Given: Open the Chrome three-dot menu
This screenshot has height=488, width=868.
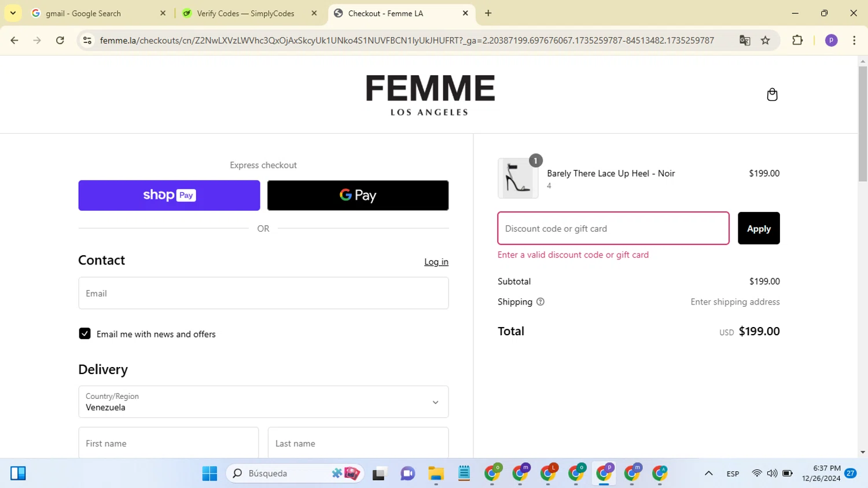Looking at the screenshot, I should [x=854, y=41].
